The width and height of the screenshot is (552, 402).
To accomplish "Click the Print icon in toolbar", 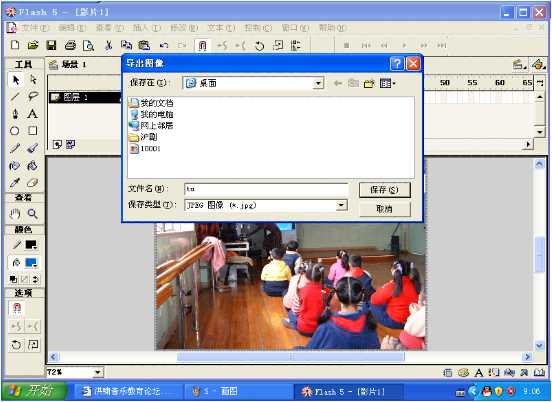I will [x=70, y=45].
